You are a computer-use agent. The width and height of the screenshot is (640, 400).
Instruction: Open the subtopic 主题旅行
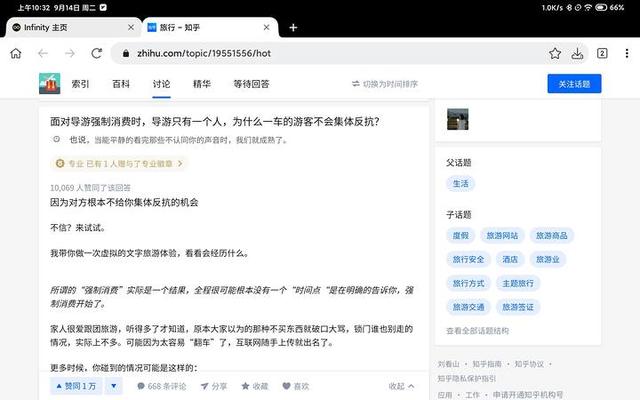[x=518, y=283]
